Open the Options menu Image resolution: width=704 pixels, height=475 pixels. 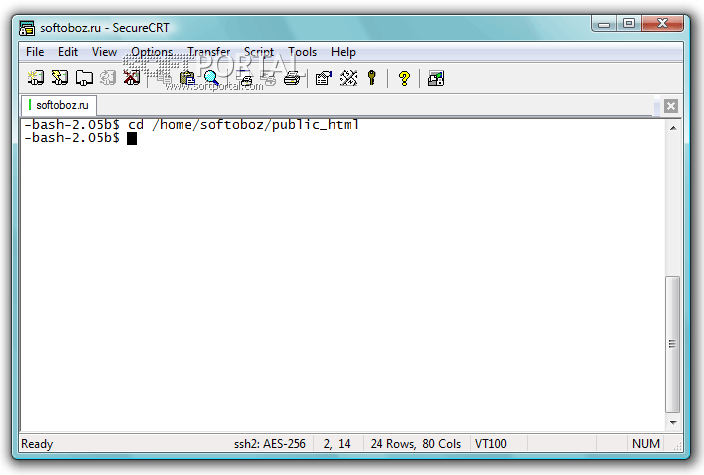(x=152, y=52)
